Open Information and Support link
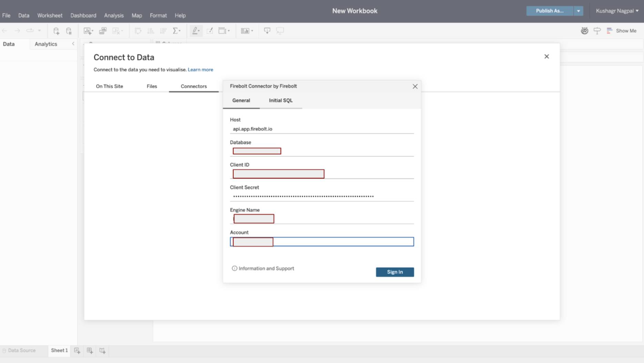The width and height of the screenshot is (644, 363). pyautogui.click(x=263, y=268)
